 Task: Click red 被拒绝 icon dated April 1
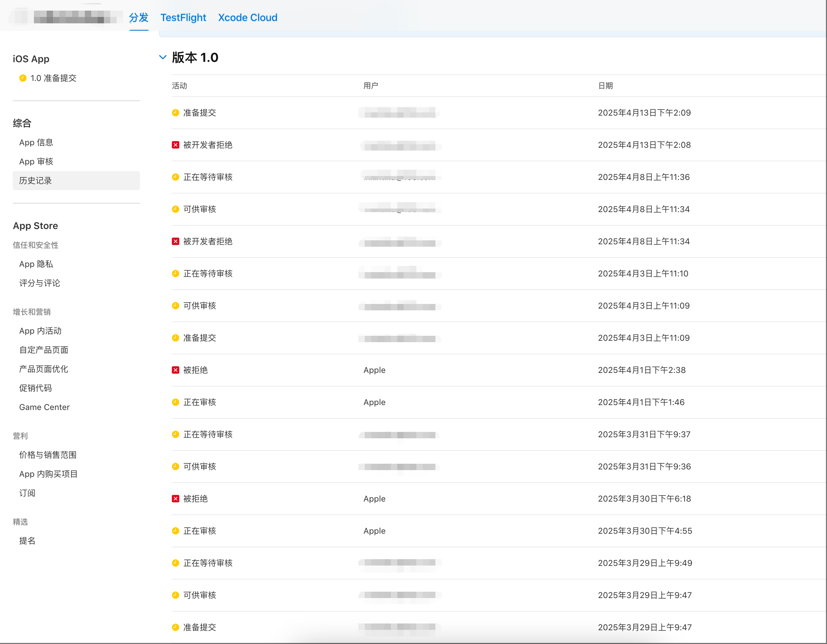pyautogui.click(x=175, y=370)
